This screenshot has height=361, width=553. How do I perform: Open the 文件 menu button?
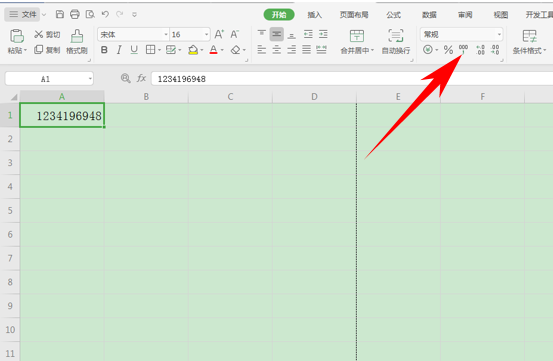[23, 14]
